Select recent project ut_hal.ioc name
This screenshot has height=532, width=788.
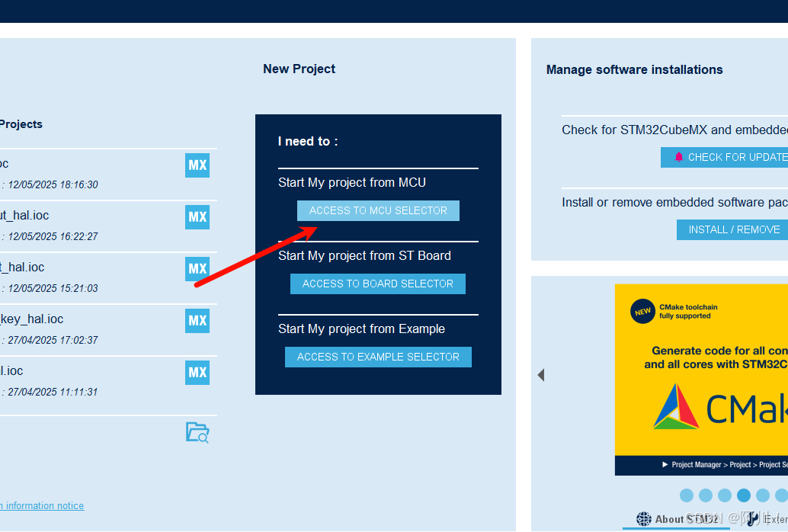tap(24, 215)
